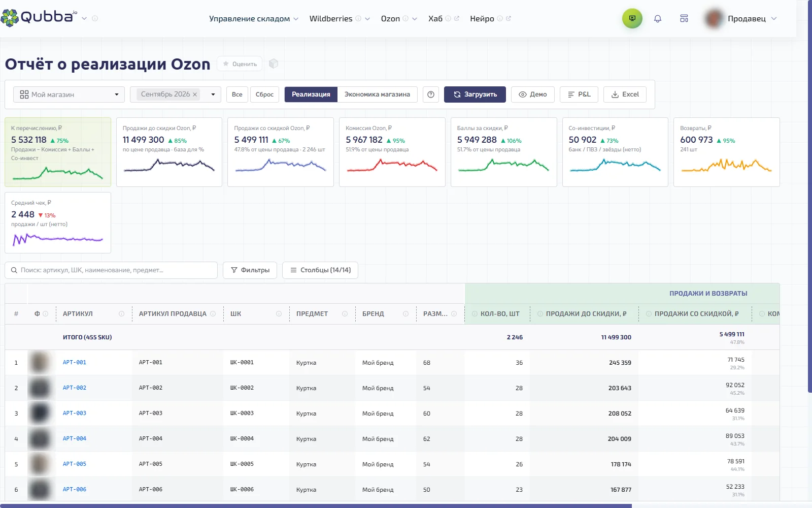Viewport: 812px width, 508px height.
Task: Rate the page with Оценить button
Action: pos(240,64)
